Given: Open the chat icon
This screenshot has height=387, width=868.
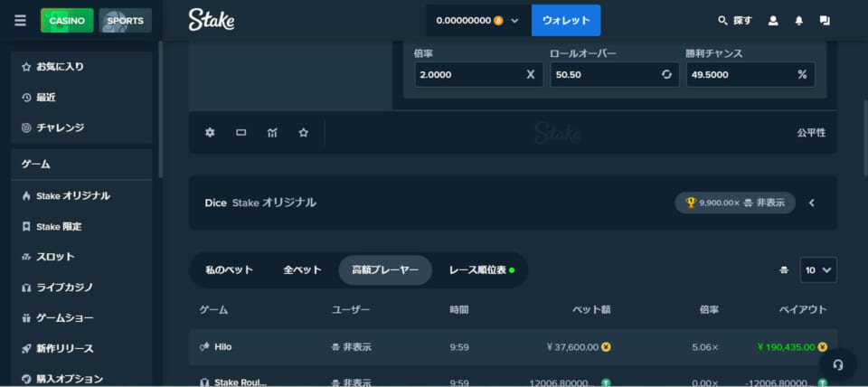Looking at the screenshot, I should pos(825,21).
